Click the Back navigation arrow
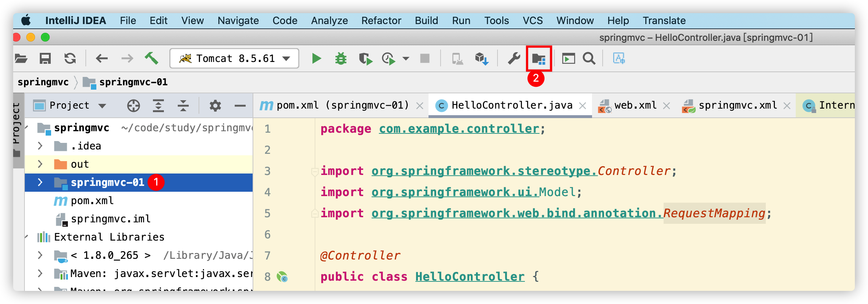The height and width of the screenshot is (304, 868). click(x=101, y=58)
